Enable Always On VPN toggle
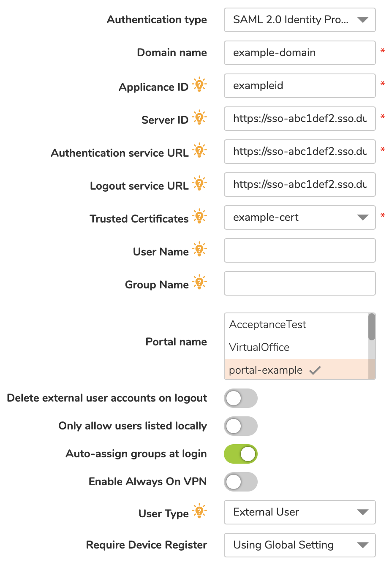Screen dimensions: 392x565 (241, 482)
